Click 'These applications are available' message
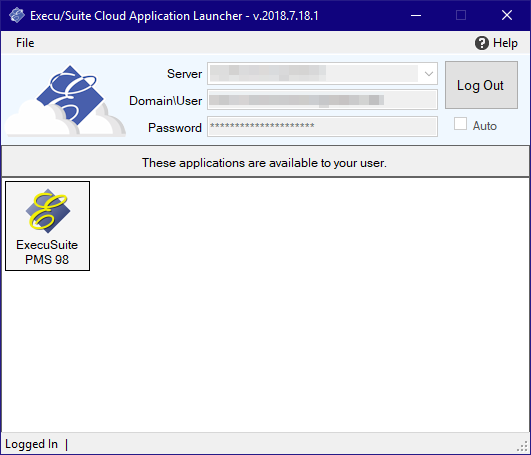The image size is (531, 455). 264,163
